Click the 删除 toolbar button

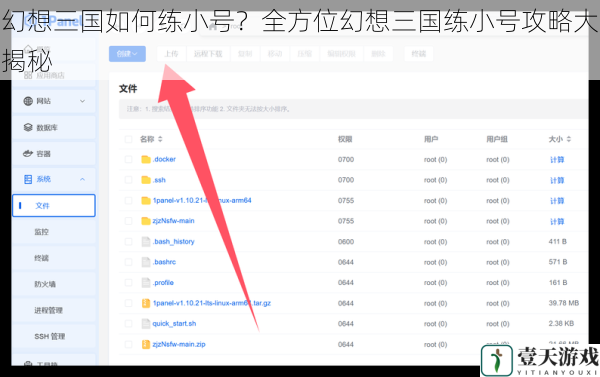[x=378, y=54]
